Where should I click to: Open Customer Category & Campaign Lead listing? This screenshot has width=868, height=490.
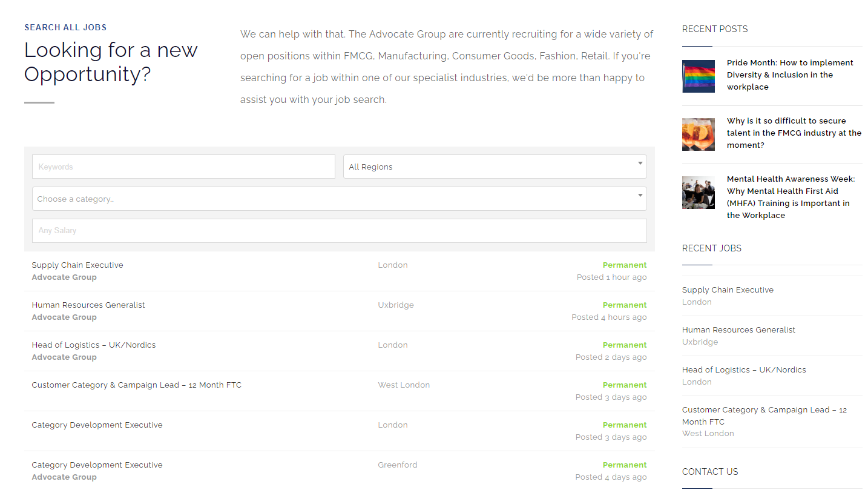pos(136,385)
